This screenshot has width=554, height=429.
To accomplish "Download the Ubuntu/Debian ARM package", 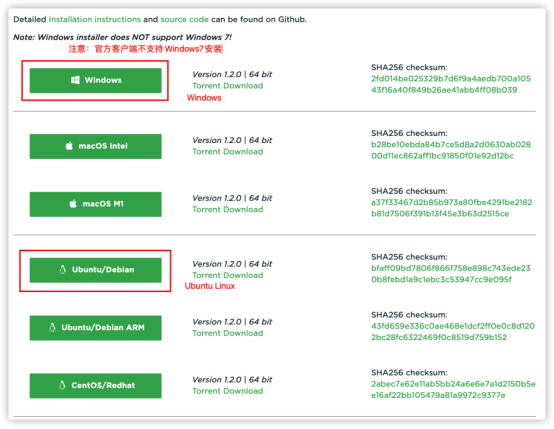I will [95, 328].
